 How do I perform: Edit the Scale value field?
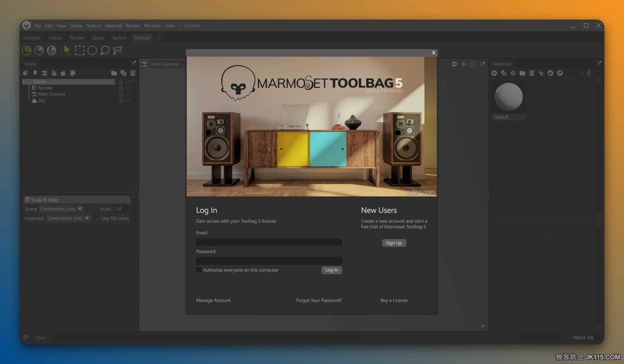point(121,209)
